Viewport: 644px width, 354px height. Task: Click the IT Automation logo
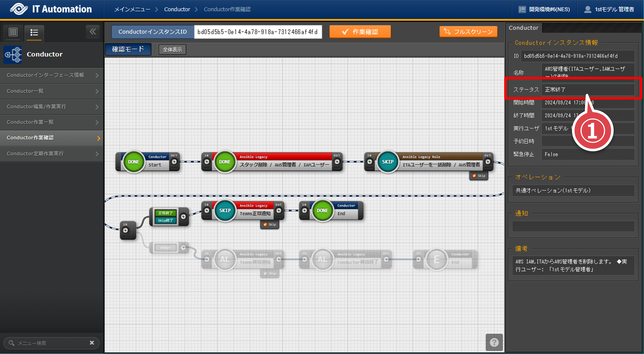point(19,9)
